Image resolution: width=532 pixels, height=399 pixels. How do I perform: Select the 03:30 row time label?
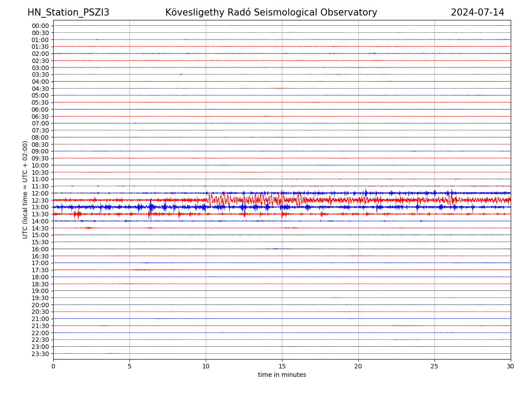coord(40,74)
